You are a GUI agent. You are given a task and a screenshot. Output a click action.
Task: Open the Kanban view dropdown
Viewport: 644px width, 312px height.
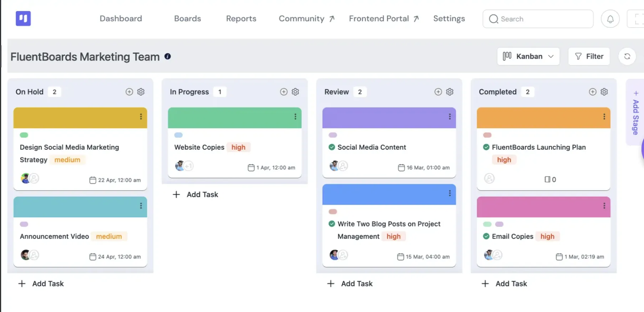click(528, 56)
